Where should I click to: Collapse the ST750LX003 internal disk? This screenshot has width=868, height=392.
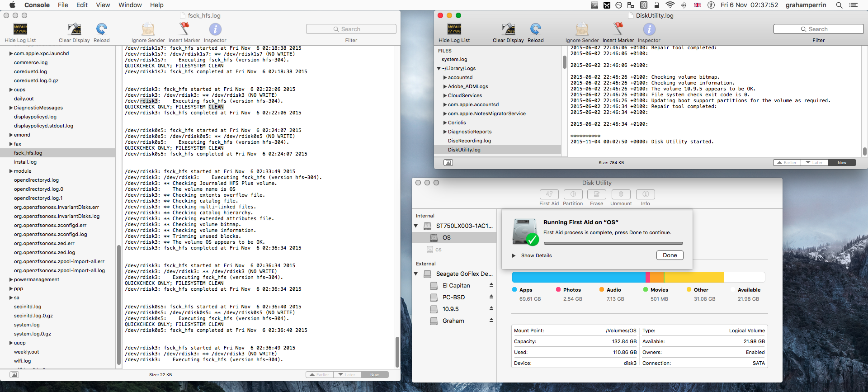(416, 226)
